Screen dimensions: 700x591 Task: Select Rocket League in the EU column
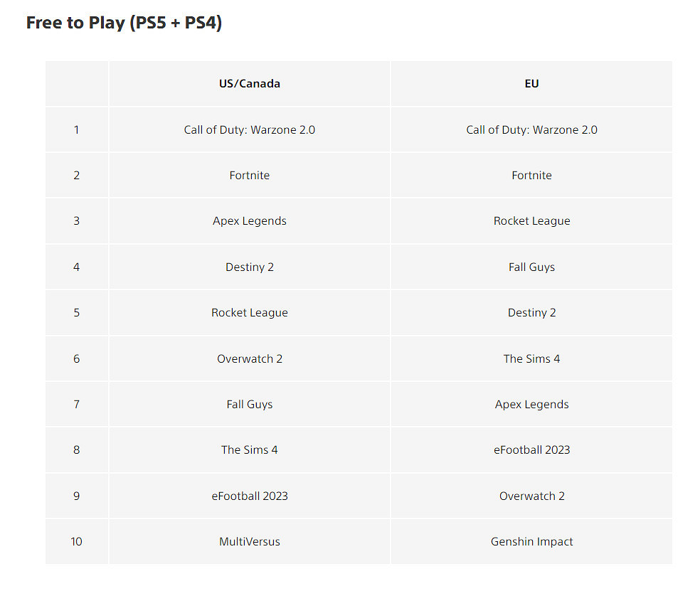[x=531, y=221]
